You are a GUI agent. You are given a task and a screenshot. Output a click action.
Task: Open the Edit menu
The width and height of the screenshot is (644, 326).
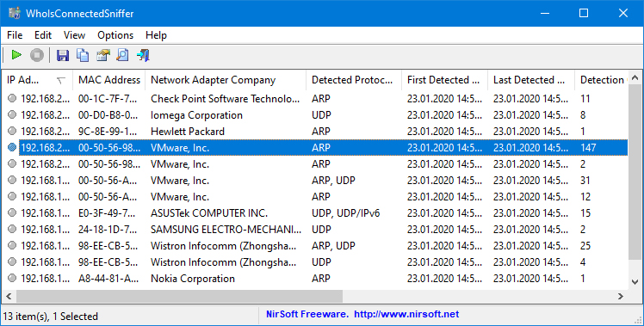pyautogui.click(x=43, y=35)
